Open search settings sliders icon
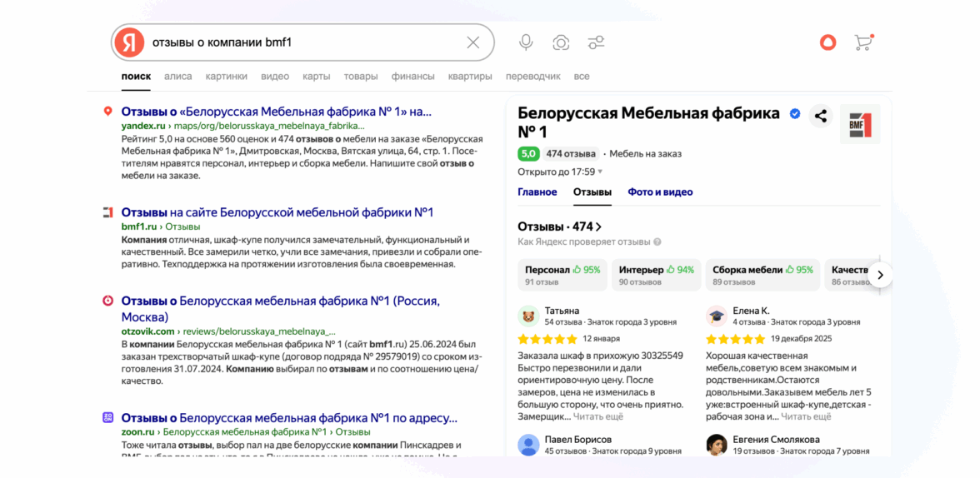 [x=596, y=42]
